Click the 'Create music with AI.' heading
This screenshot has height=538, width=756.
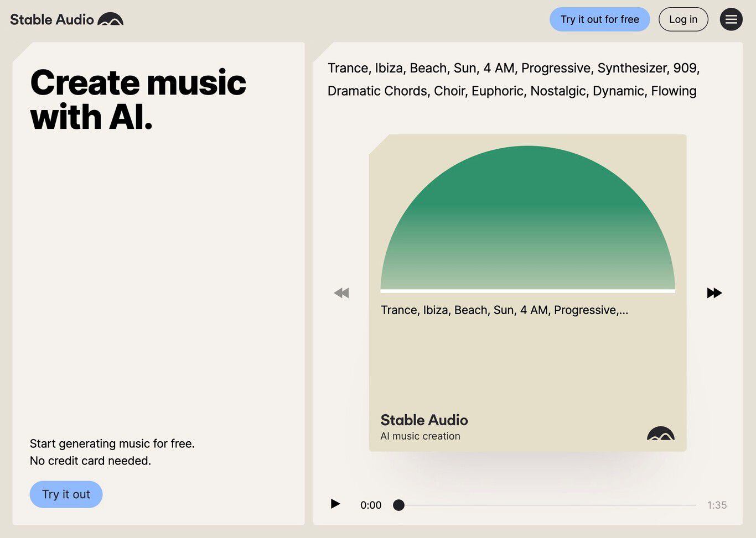[x=138, y=100]
